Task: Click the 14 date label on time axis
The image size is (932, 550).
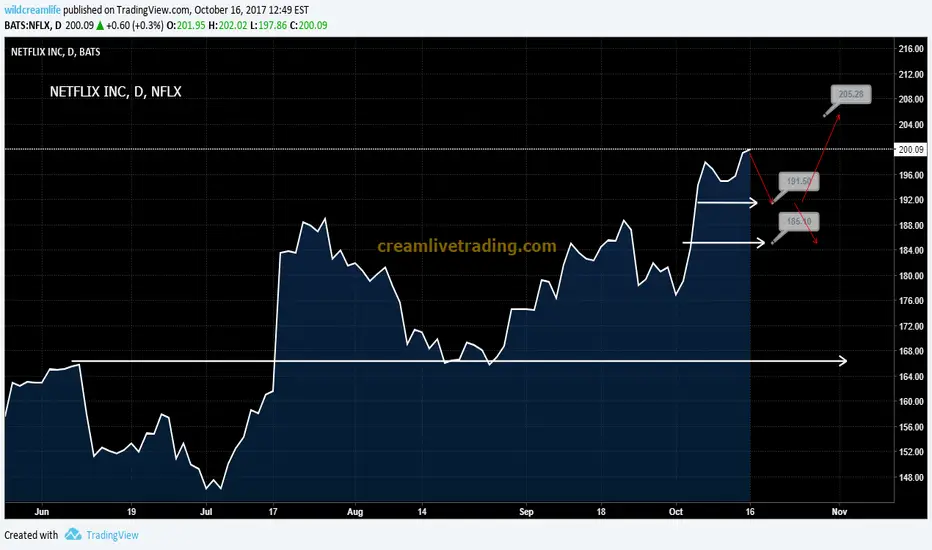Action: click(422, 511)
